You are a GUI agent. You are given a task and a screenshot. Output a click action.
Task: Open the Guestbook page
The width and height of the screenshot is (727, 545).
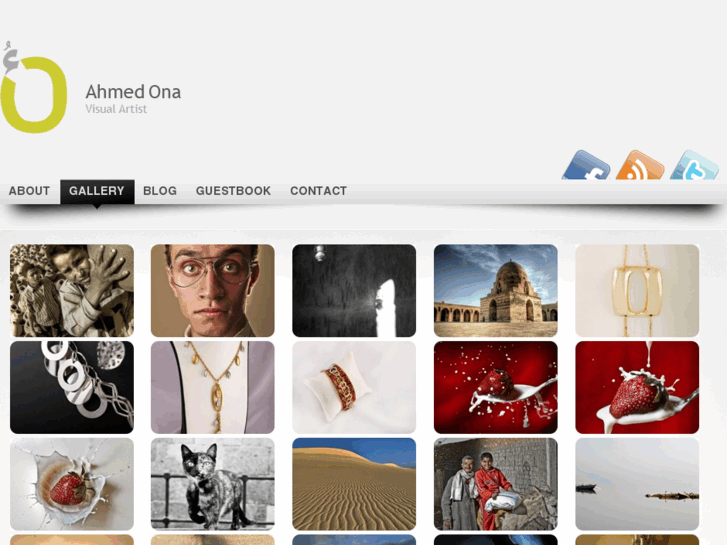tap(233, 191)
